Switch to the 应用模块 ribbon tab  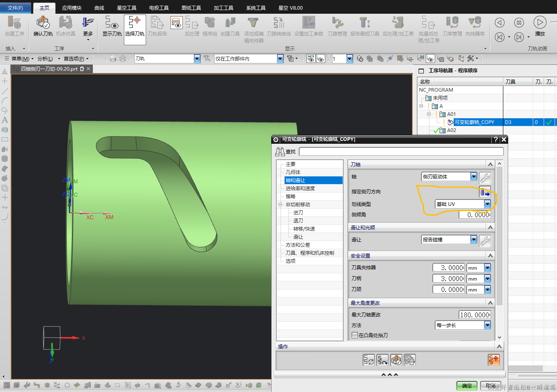click(x=72, y=8)
